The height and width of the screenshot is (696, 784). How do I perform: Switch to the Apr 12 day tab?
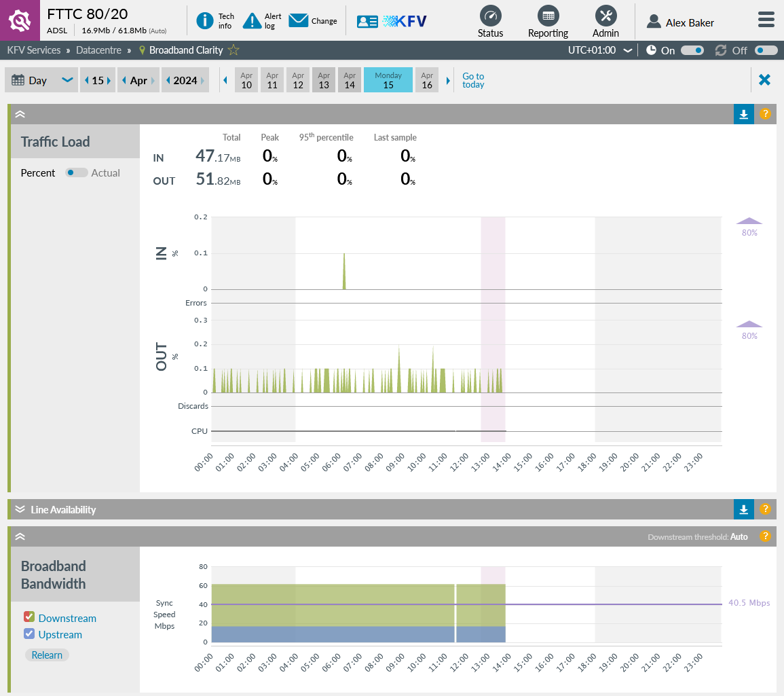click(297, 79)
